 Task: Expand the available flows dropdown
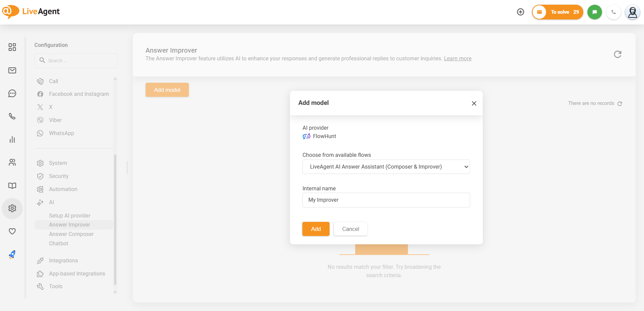pos(386,167)
